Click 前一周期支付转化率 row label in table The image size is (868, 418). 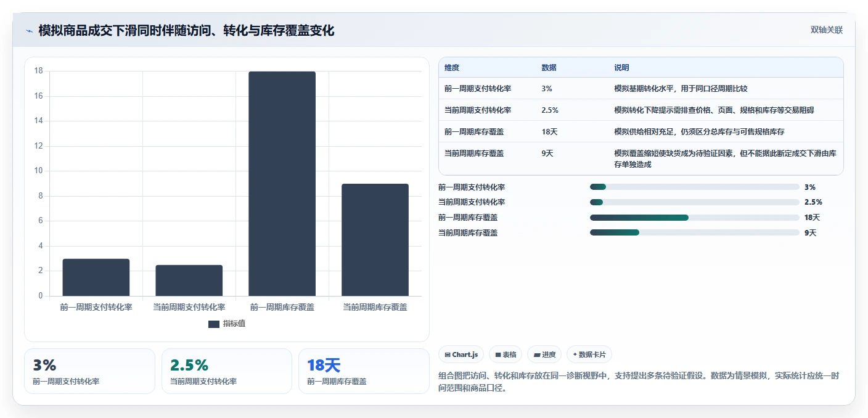pos(478,89)
